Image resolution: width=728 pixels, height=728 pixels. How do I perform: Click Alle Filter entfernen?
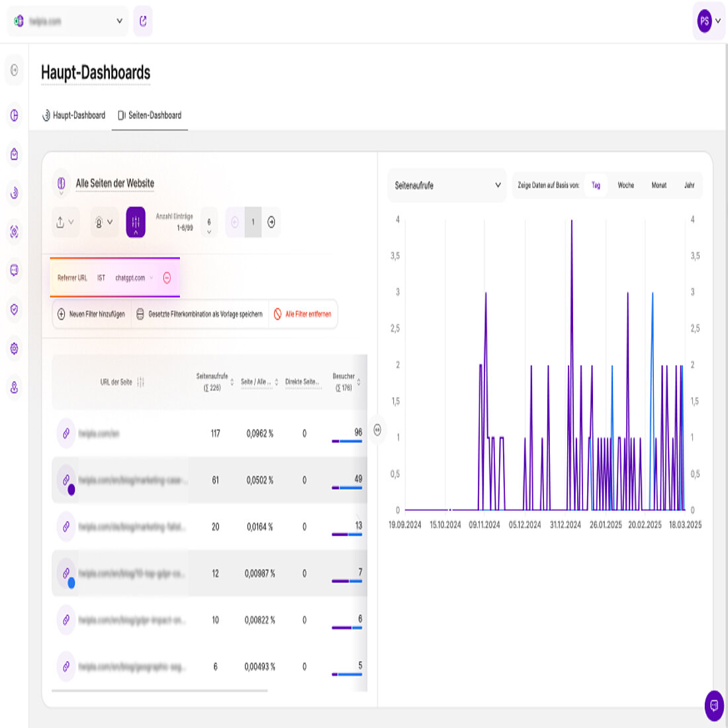302,314
